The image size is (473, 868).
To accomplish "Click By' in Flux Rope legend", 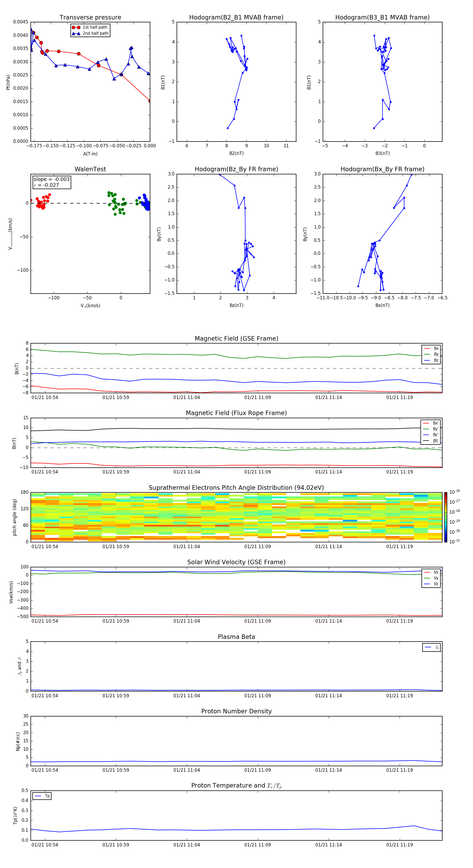I will 431,429.
